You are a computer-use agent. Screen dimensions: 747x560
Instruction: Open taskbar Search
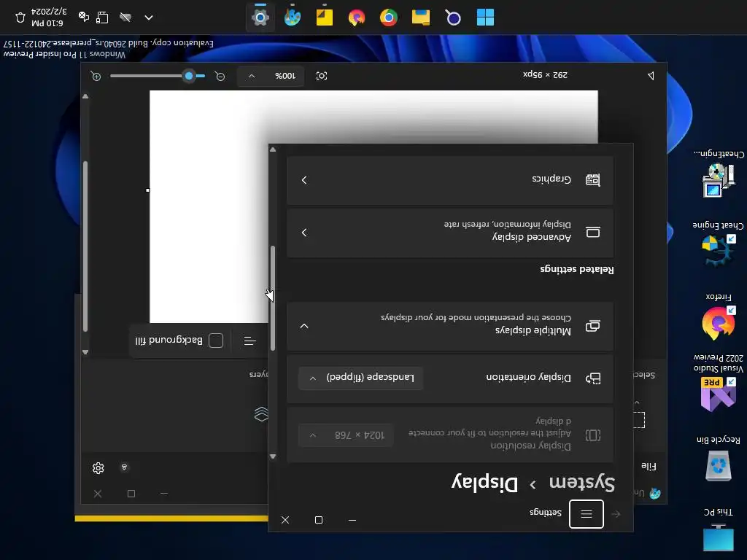point(452,17)
